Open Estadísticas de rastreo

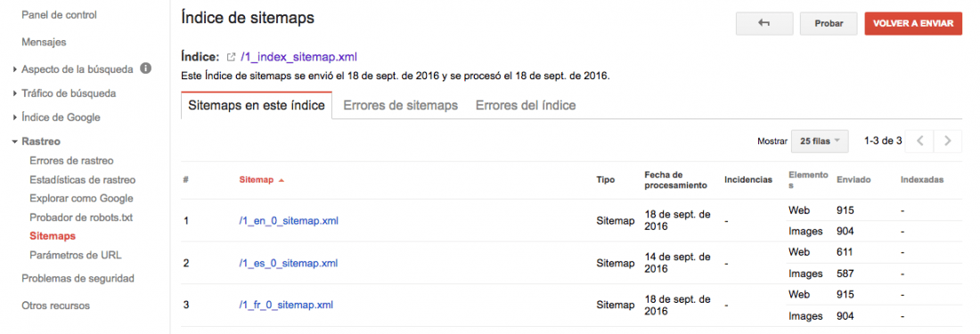(83, 180)
